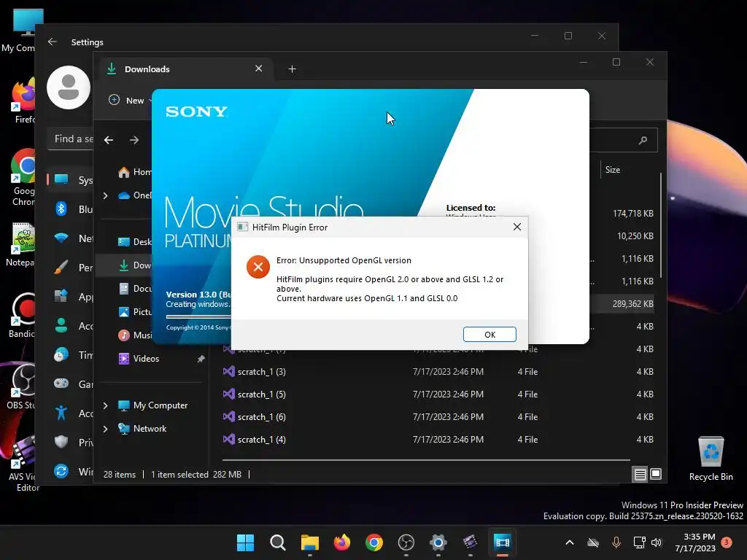The width and height of the screenshot is (747, 560).
Task: Click the Find a setting search box
Action: [71, 139]
